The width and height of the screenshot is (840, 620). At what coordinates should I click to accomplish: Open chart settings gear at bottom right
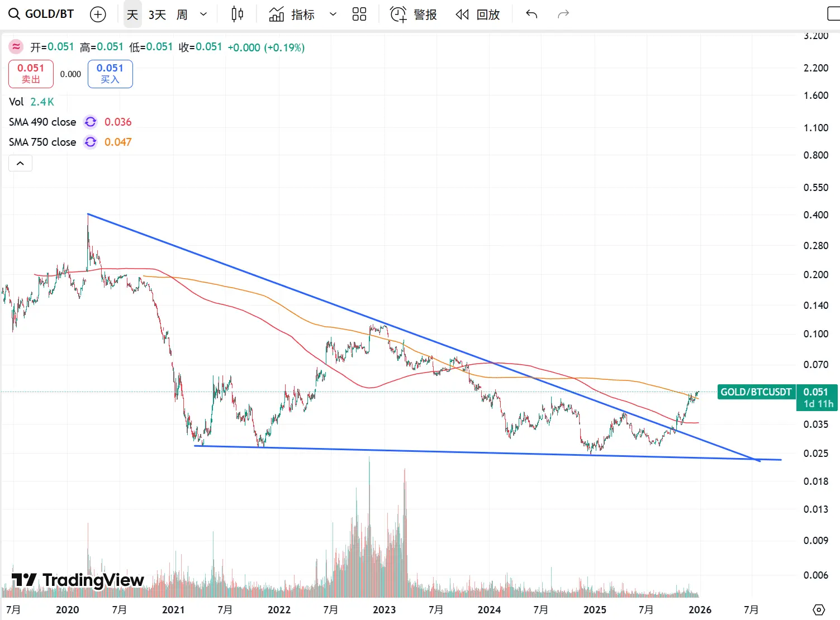click(819, 609)
